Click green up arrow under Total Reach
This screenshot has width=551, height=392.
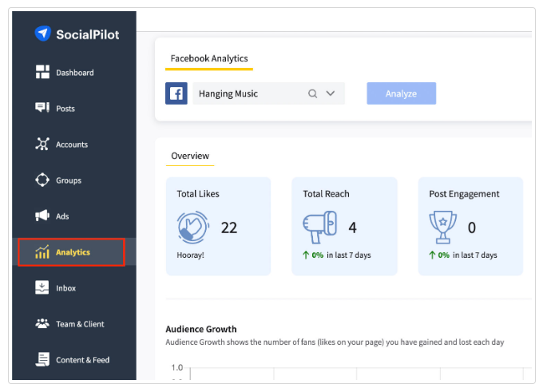tap(306, 255)
